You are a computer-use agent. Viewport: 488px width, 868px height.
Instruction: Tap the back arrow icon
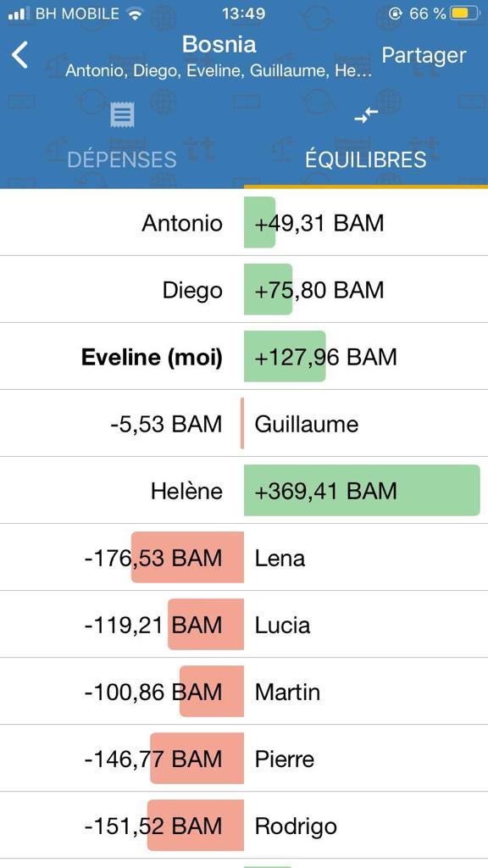20,55
